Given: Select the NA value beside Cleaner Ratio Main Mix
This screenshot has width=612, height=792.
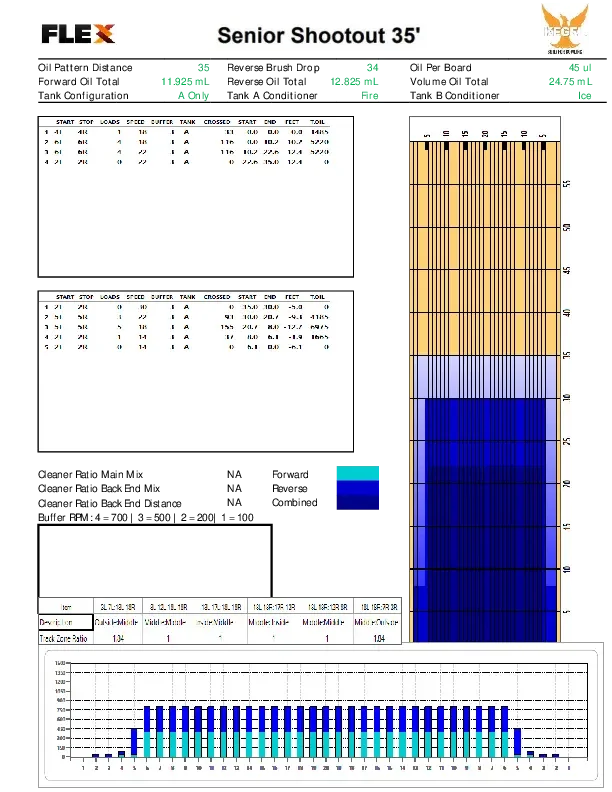Looking at the screenshot, I should (x=234, y=475).
